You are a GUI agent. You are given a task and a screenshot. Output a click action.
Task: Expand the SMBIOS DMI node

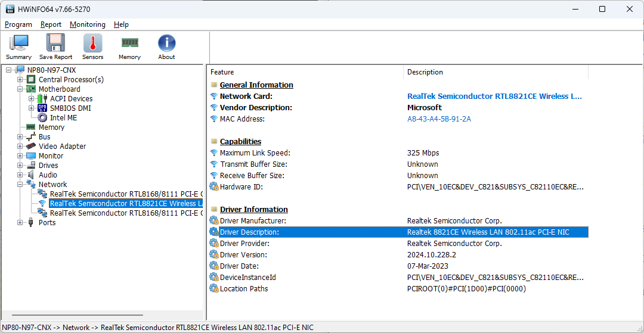point(31,108)
